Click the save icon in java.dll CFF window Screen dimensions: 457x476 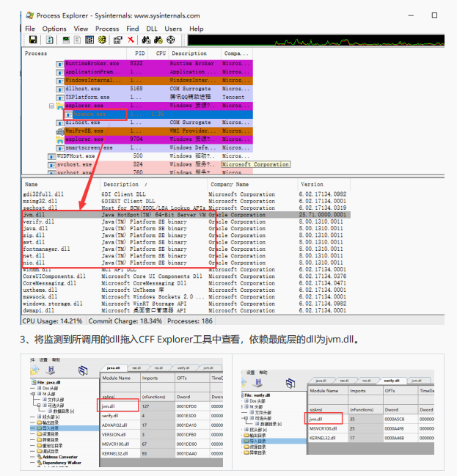(50, 370)
